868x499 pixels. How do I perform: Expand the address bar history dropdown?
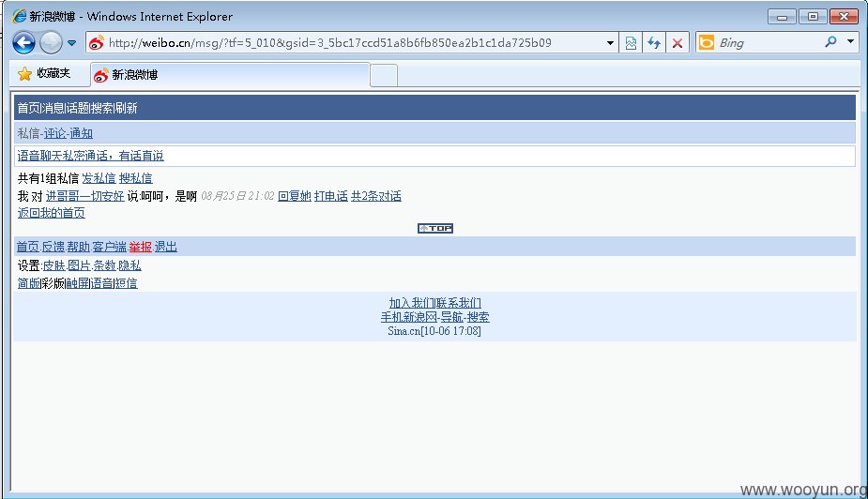tap(610, 43)
